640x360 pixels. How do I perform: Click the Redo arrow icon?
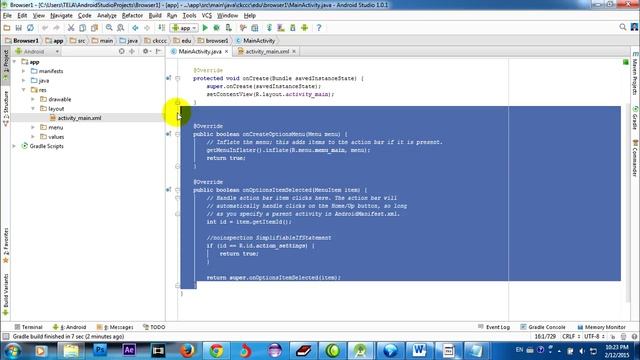pos(56,28)
